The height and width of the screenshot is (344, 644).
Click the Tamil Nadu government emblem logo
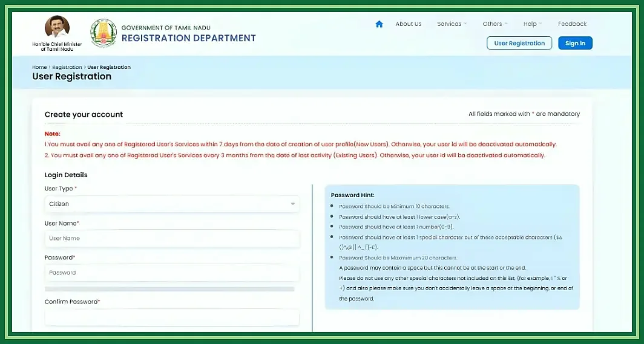103,33
